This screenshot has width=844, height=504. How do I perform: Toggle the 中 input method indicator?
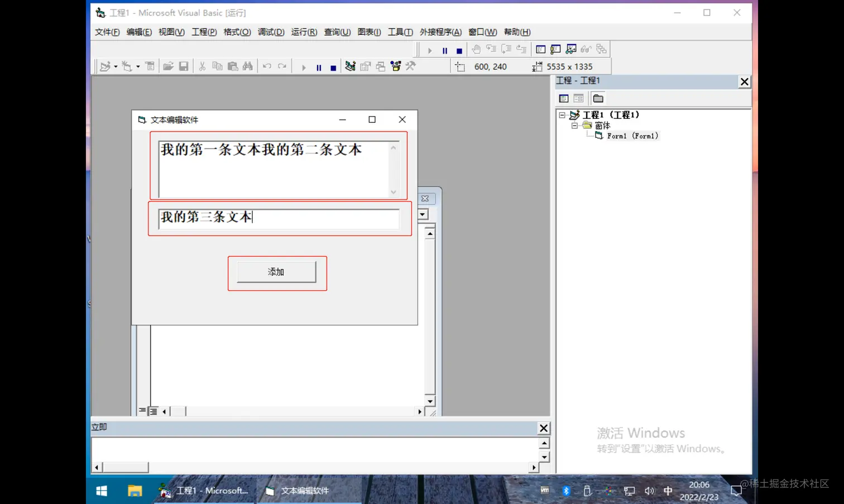tap(668, 491)
